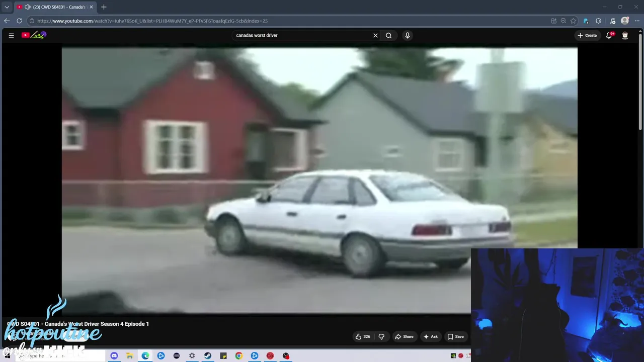Open Discord from taskbar
Viewport: 644px width, 362px height.
(114, 355)
